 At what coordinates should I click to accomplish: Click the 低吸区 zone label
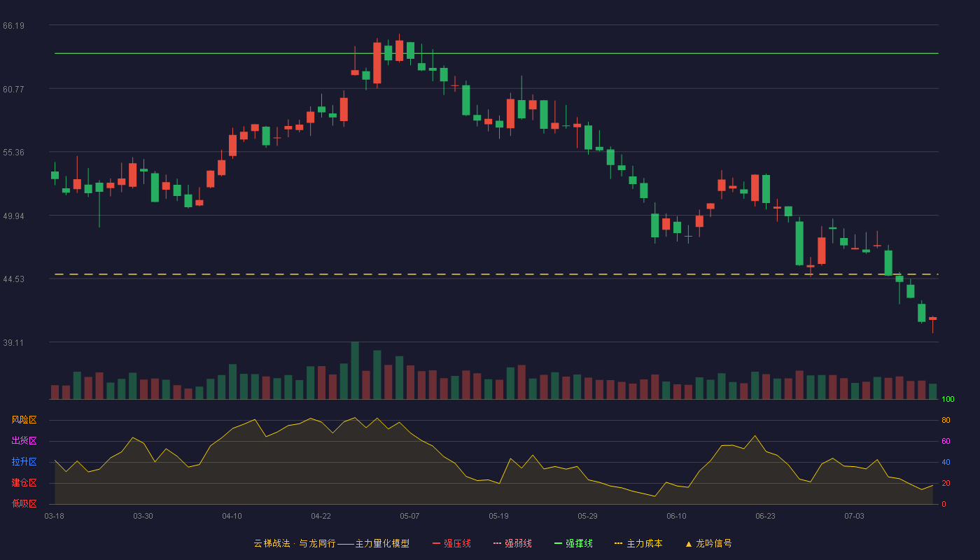click(x=24, y=503)
